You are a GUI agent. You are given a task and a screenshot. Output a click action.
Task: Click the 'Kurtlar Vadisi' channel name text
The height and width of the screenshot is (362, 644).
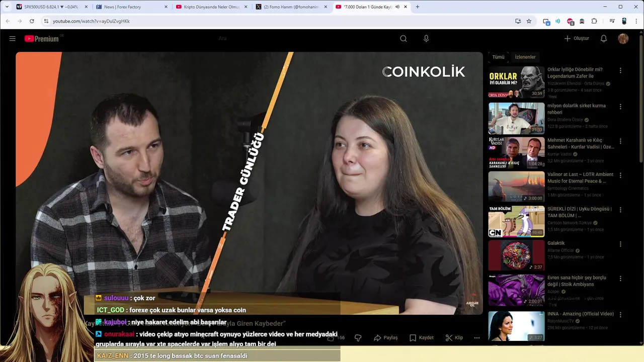(x=559, y=154)
